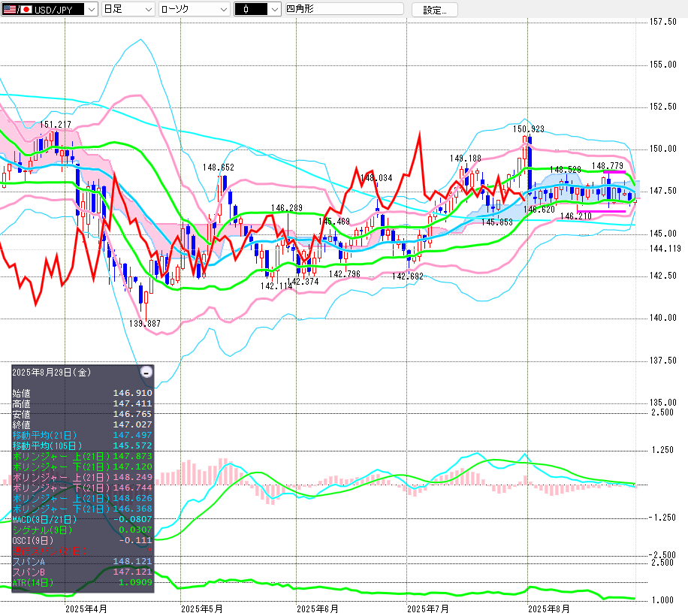Click the 150.00 price axis label
The image size is (688, 616).
pyautogui.click(x=663, y=149)
